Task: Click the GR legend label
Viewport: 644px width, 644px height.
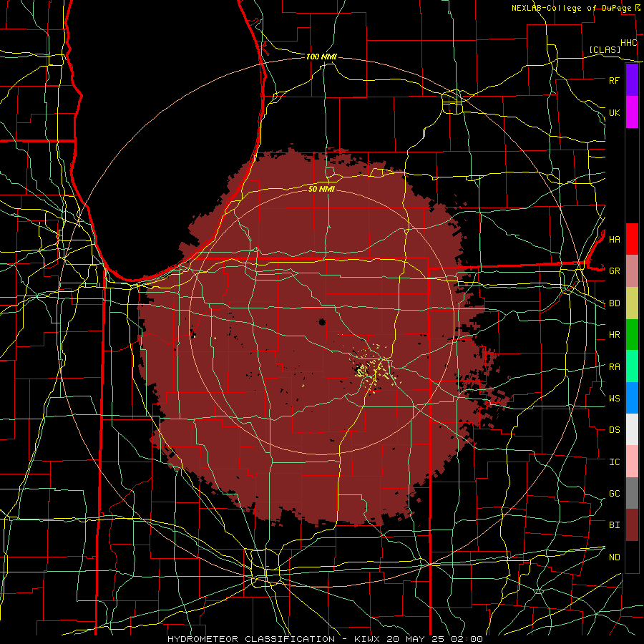Action: [x=614, y=271]
